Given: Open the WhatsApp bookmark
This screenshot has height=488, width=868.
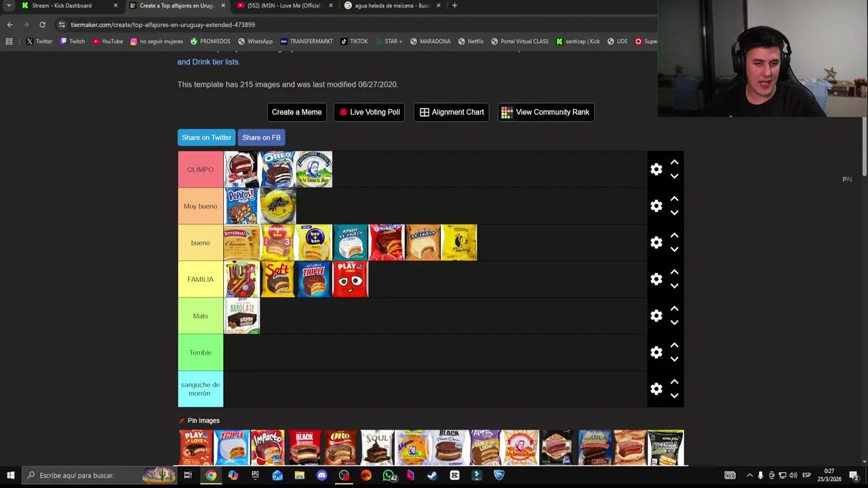Looking at the screenshot, I should 255,41.
